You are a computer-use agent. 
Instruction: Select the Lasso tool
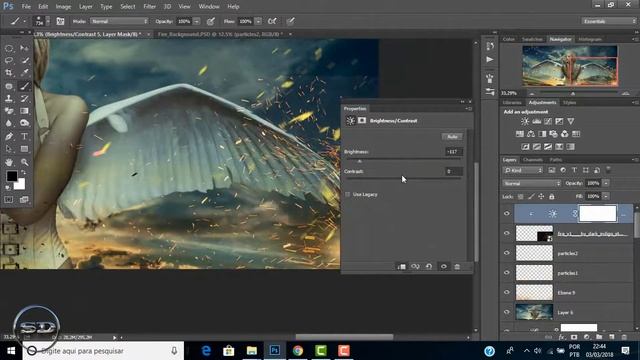click(x=9, y=60)
